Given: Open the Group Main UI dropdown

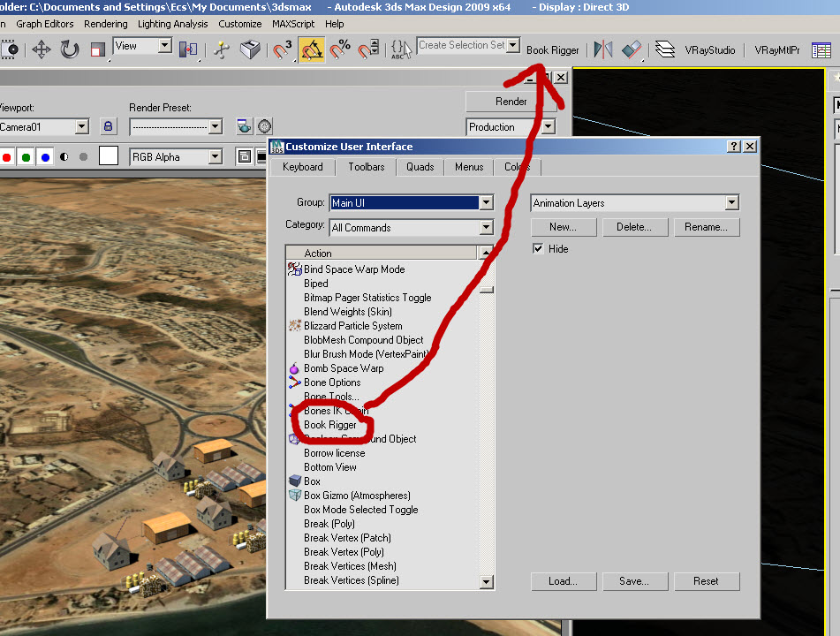Looking at the screenshot, I should click(x=486, y=202).
